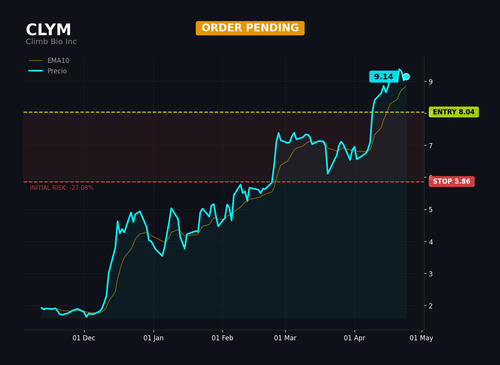This screenshot has height=365, width=500.
Task: Click the Precio legend entry
Action: point(48,71)
